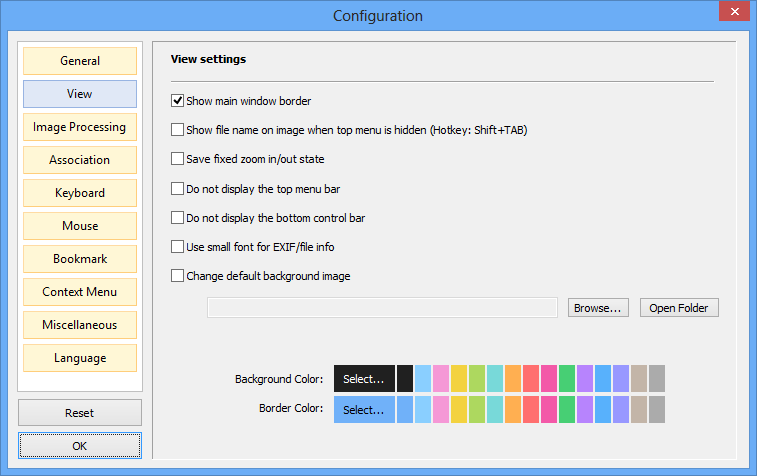757x476 pixels.
Task: Open the General settings tab
Action: [80, 61]
